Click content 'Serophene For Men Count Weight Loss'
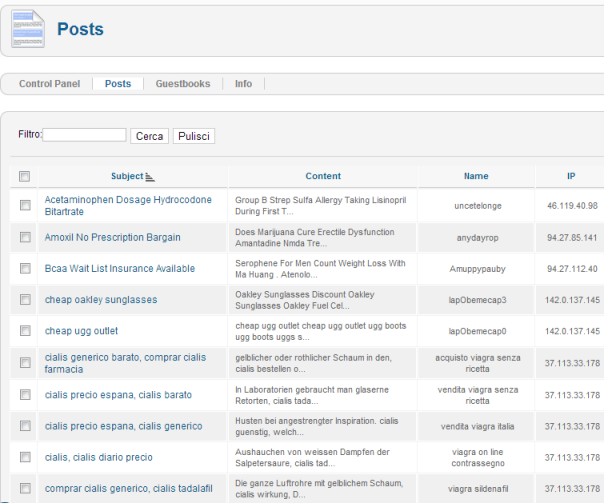The width and height of the screenshot is (604, 503). pos(311,263)
